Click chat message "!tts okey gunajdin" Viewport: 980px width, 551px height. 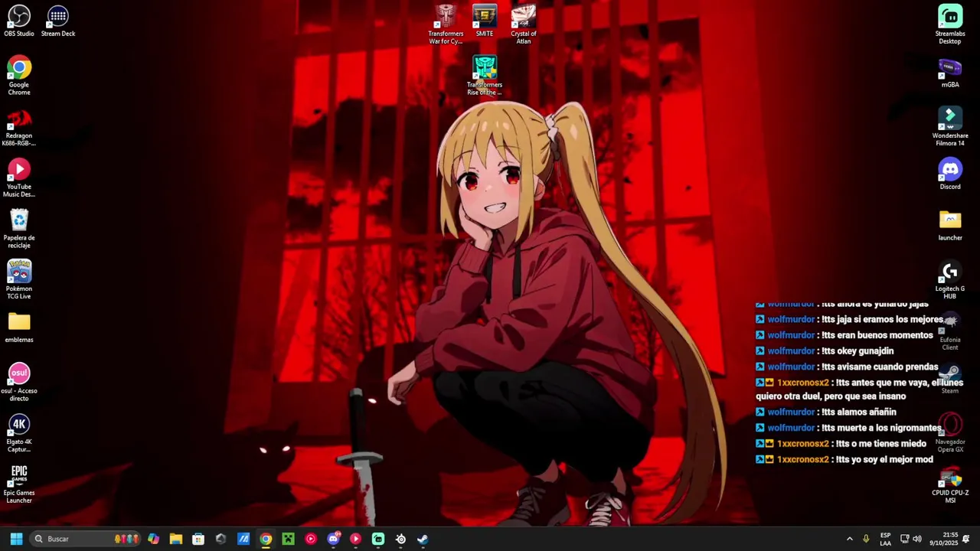pos(857,350)
